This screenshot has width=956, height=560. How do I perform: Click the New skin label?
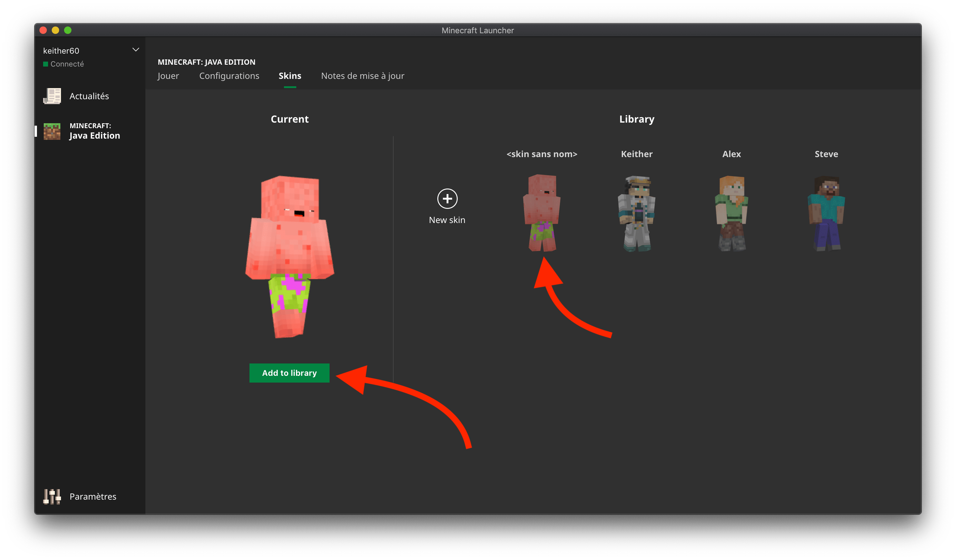point(447,220)
